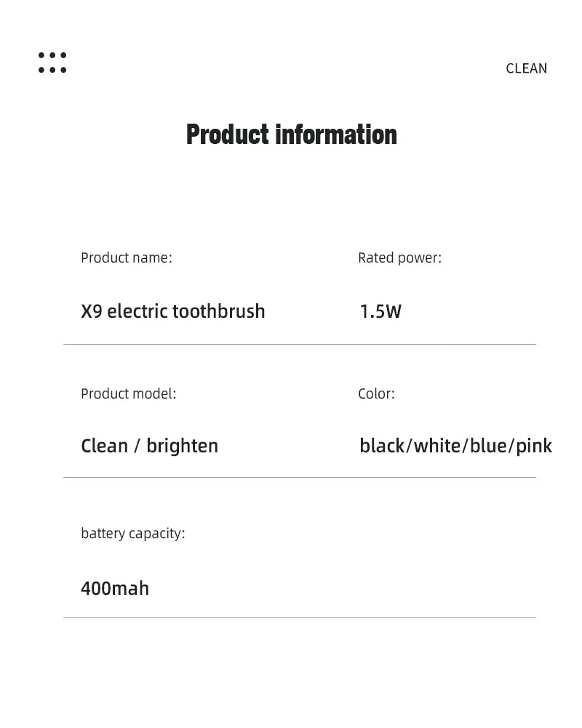Click the Product information heading
The width and height of the screenshot is (582, 728).
291,135
